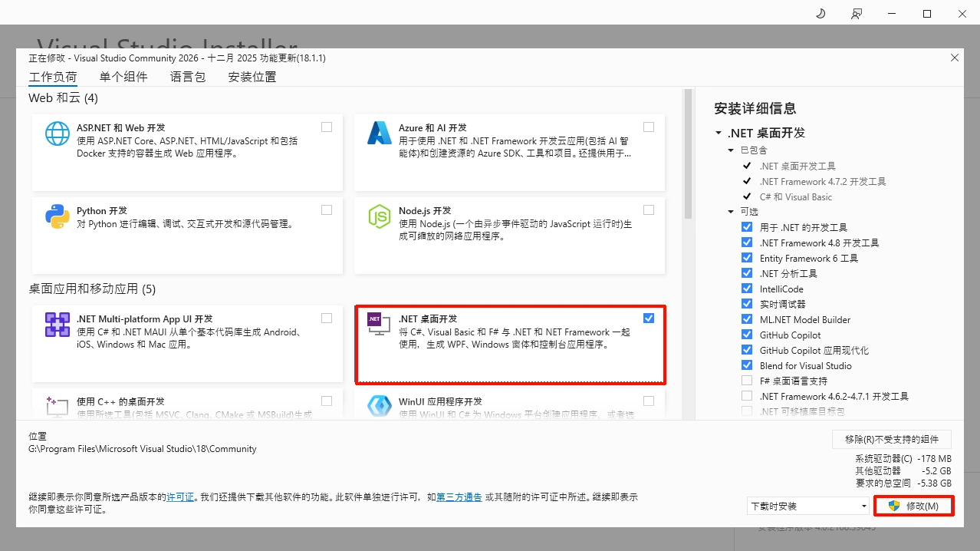980x551 pixels.
Task: Uncheck the GitHub Copilot optional component
Action: [x=747, y=335]
